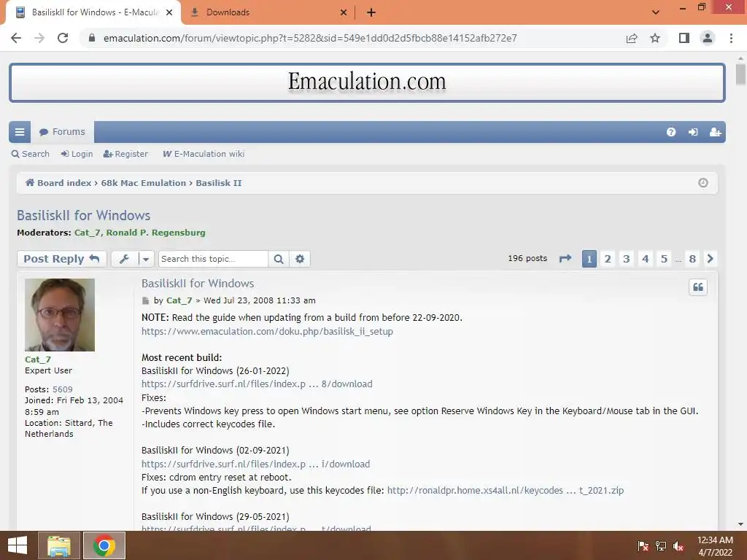Image resolution: width=747 pixels, height=560 pixels.
Task: Close the BasiliskII for Windows tab
Action: (169, 12)
